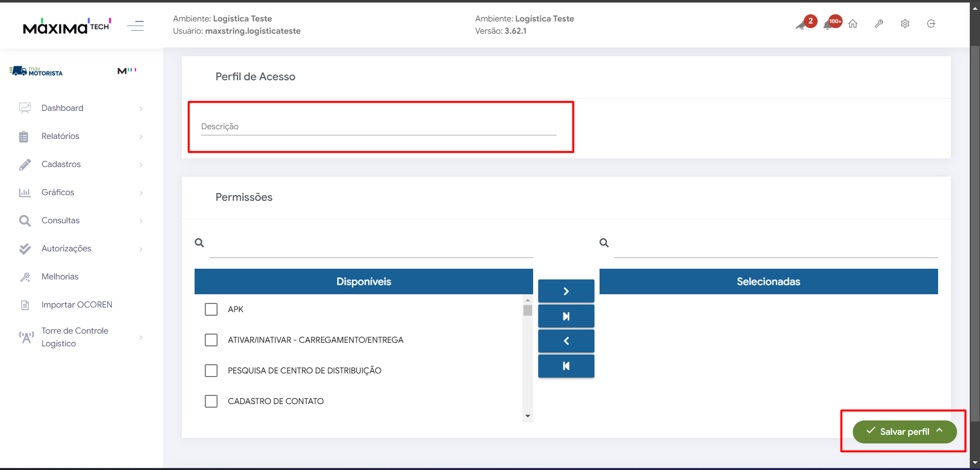Open the Melhorias menu item
This screenshot has width=980, height=470.
click(60, 277)
